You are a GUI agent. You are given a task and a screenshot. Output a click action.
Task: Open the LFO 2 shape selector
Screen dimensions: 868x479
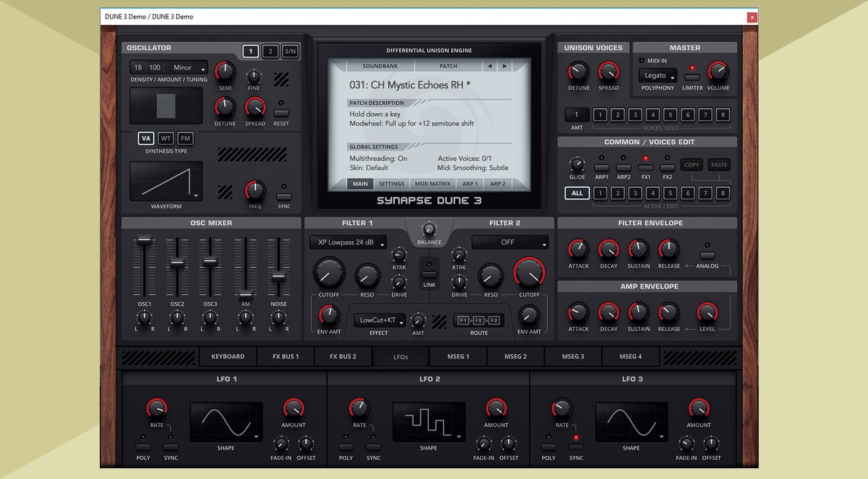(429, 422)
